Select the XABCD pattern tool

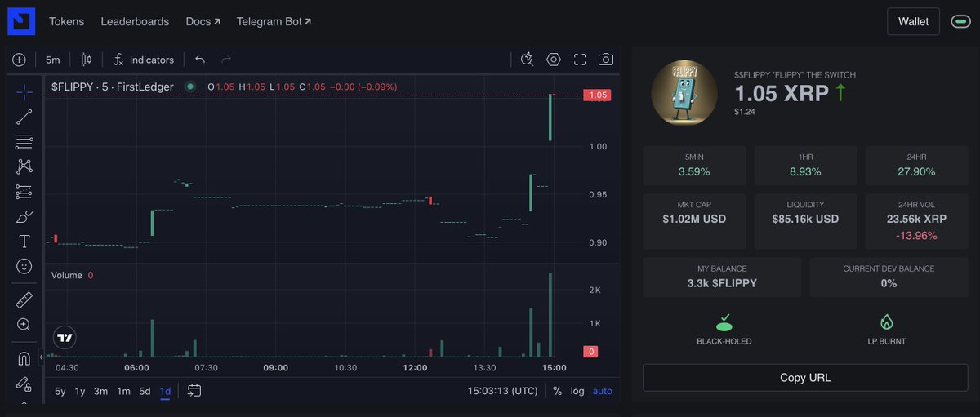[x=24, y=166]
